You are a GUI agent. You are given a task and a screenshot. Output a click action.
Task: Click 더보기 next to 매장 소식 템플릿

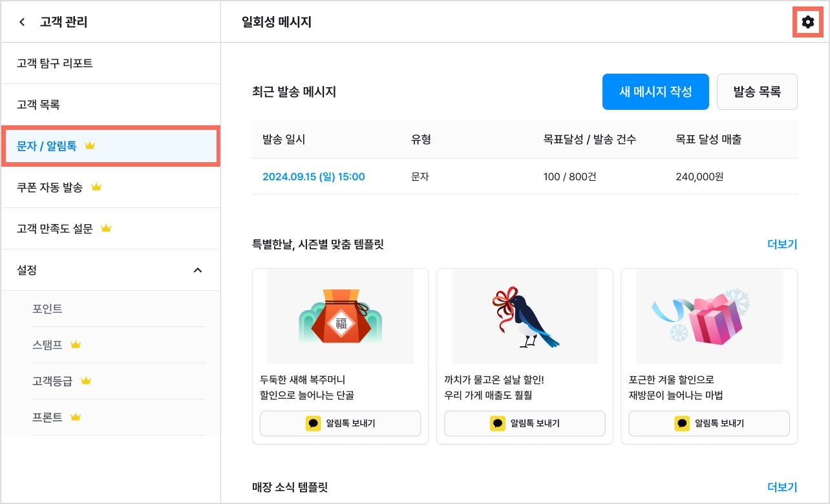(x=782, y=487)
